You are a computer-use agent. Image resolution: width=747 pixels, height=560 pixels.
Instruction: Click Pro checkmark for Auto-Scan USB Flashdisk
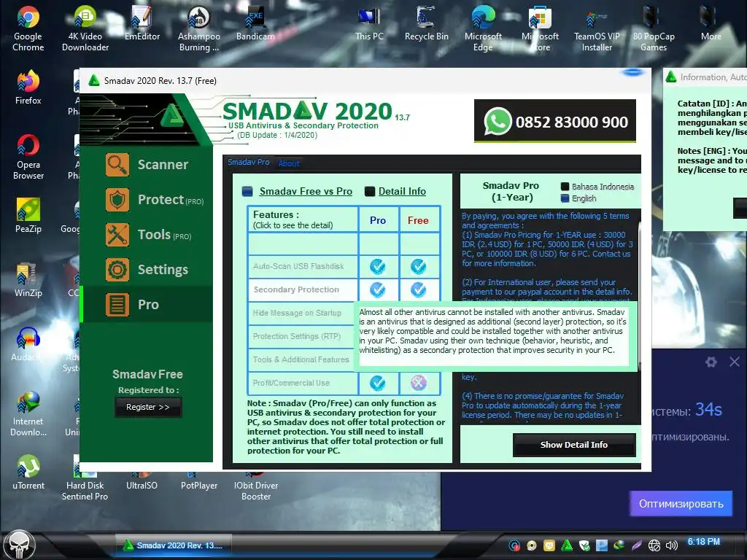(378, 267)
